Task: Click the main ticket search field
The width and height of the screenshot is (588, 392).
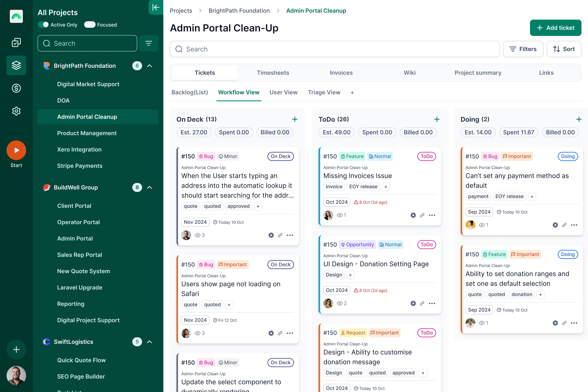Action: (335, 49)
